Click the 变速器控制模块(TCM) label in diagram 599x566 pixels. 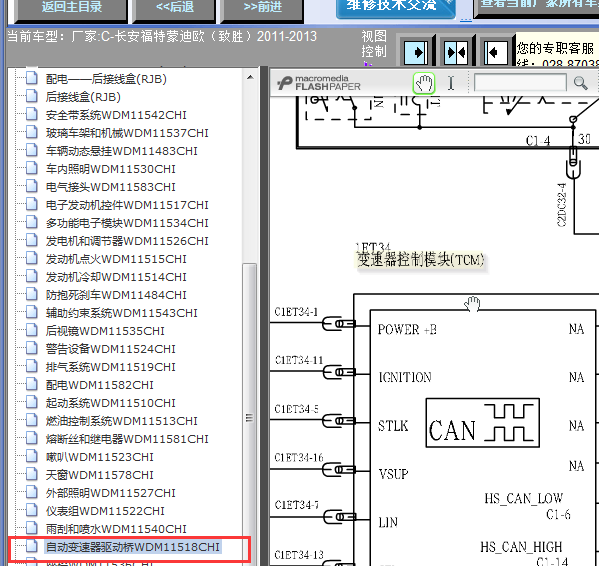421,260
